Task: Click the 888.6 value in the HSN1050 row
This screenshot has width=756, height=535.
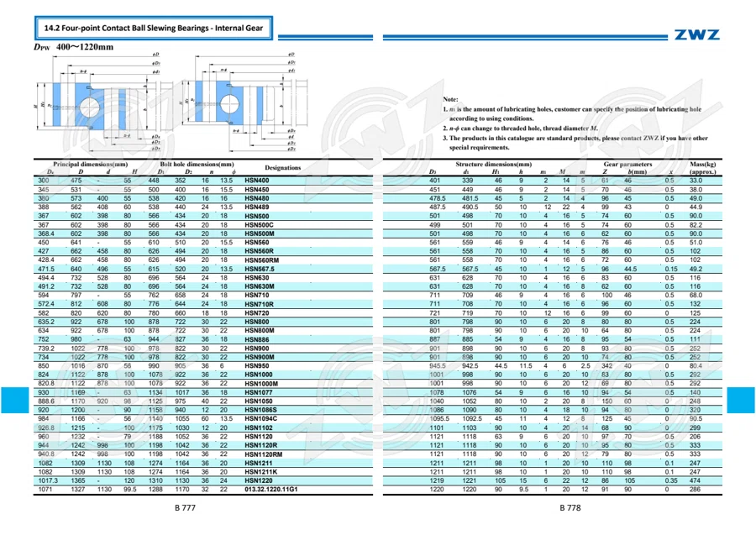Action: [46, 401]
